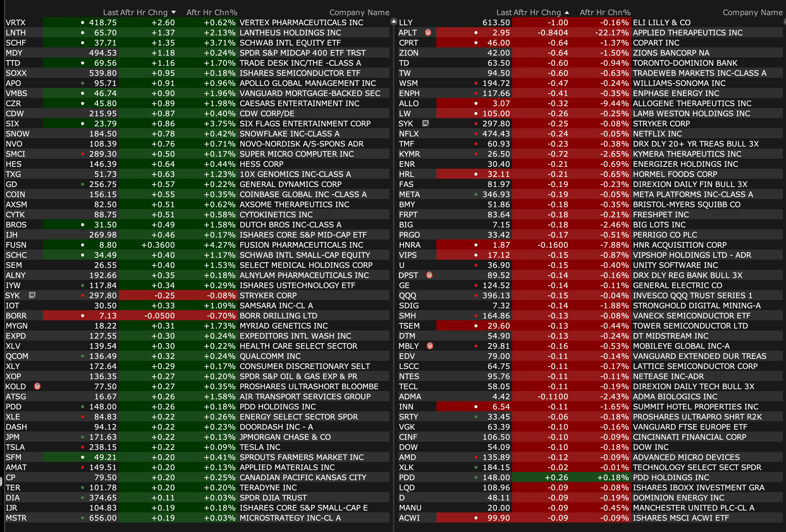Select the TSLA ticker symbol
786x532 pixels.
(15, 447)
